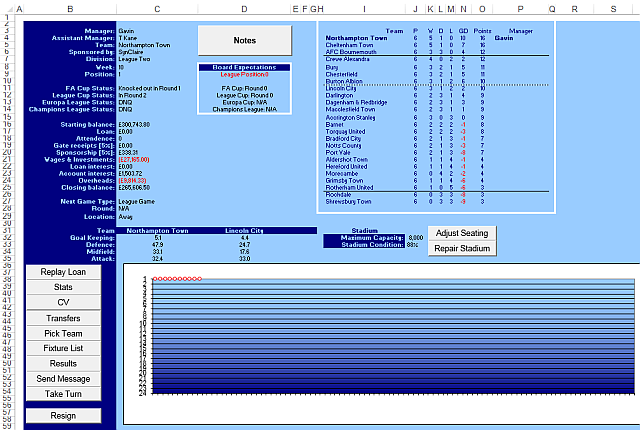Viewport: 640px width, 430px height.
Task: Select Bradford City in table
Action: pos(343,139)
